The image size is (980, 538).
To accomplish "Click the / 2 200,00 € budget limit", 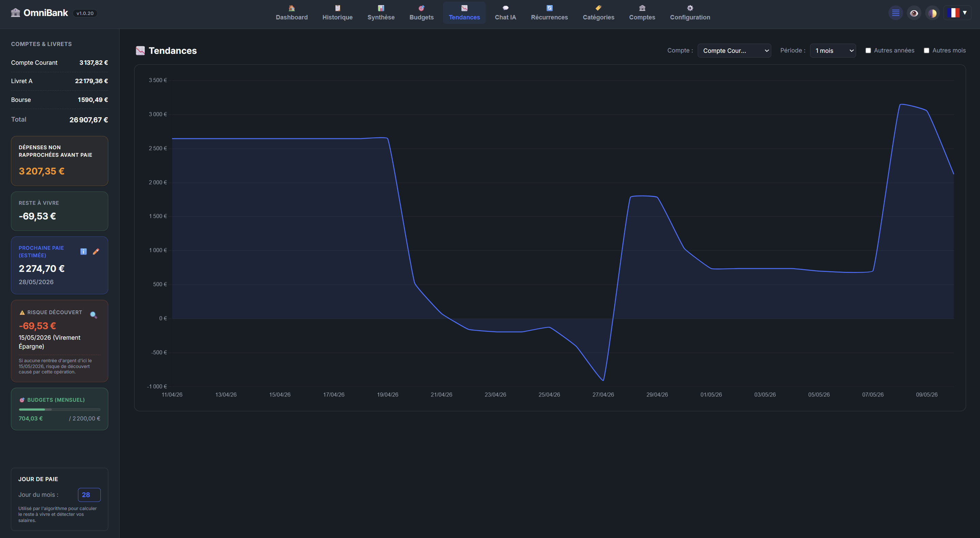I will (x=84, y=418).
